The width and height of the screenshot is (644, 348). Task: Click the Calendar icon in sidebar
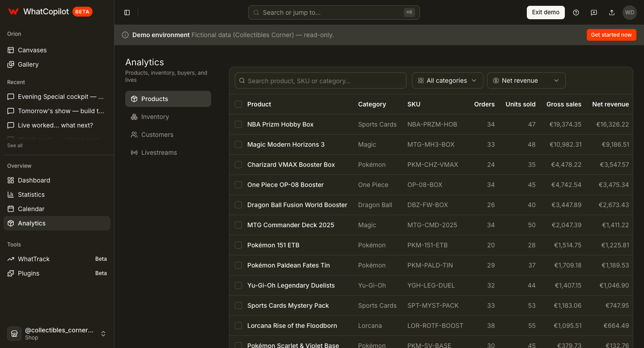coord(11,209)
